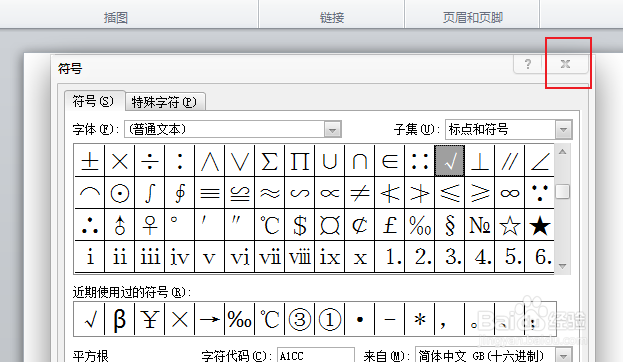Select the circle-dot ⊙ symbol
The image size is (623, 362).
(120, 193)
